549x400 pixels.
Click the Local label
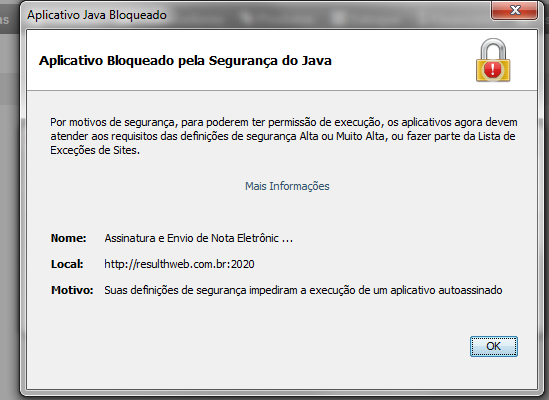click(67, 264)
